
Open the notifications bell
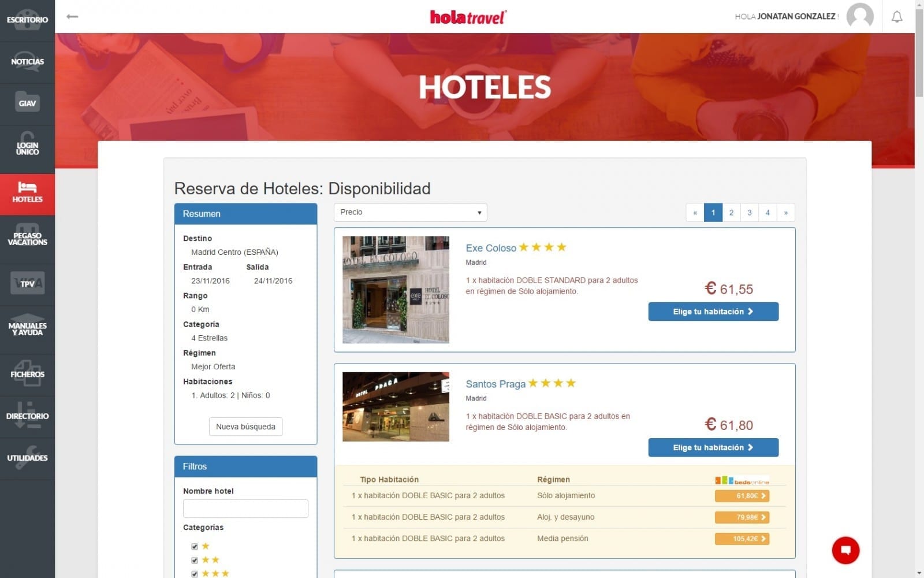coord(897,17)
